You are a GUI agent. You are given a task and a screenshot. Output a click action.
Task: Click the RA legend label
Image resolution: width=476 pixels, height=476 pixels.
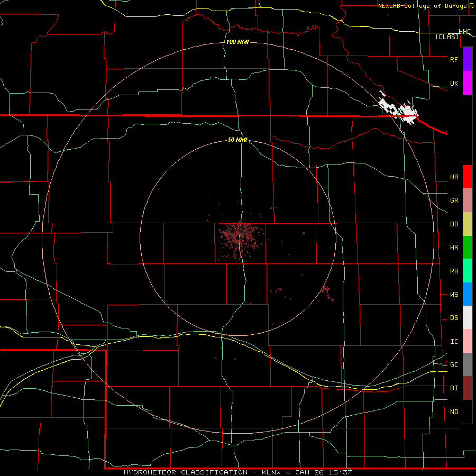click(454, 271)
